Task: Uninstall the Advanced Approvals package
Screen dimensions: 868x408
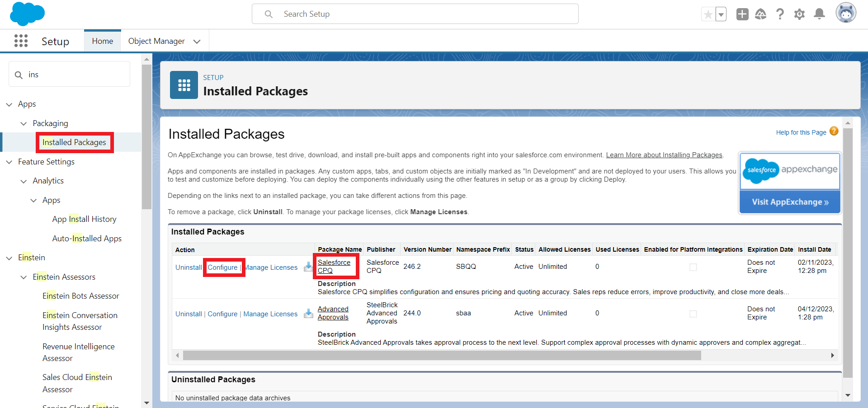Action: pos(189,314)
